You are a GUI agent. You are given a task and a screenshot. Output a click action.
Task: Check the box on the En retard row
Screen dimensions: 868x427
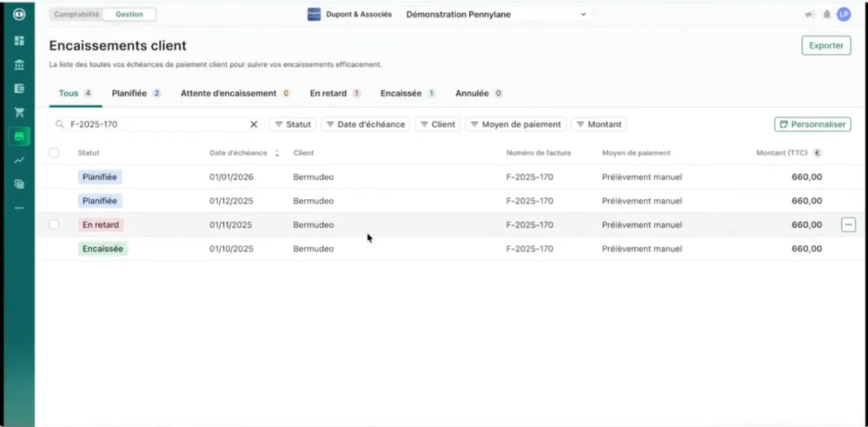tap(54, 225)
